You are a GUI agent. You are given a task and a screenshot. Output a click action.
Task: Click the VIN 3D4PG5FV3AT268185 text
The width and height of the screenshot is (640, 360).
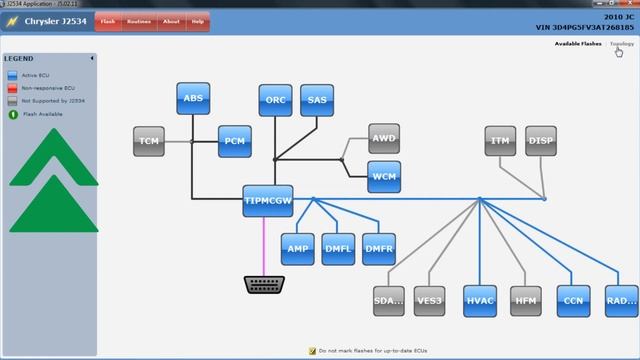pos(584,27)
